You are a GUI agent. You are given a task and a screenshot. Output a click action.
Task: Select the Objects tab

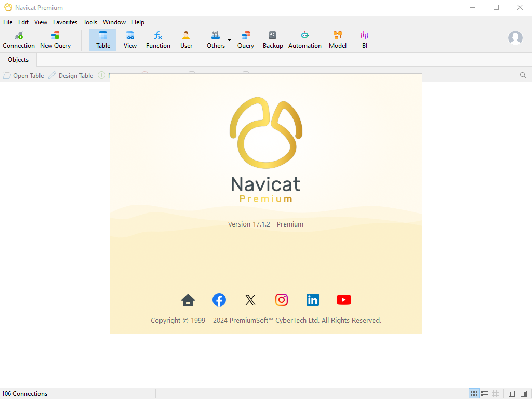18,60
